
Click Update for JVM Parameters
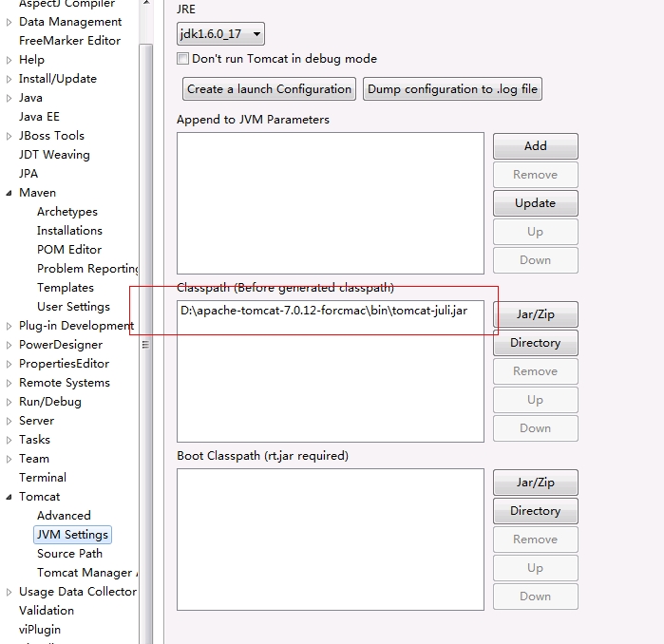(x=535, y=203)
